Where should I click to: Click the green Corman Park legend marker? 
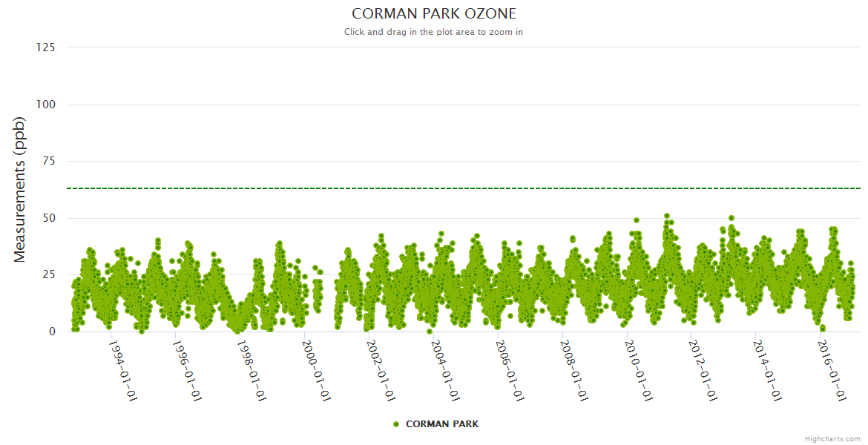click(396, 424)
